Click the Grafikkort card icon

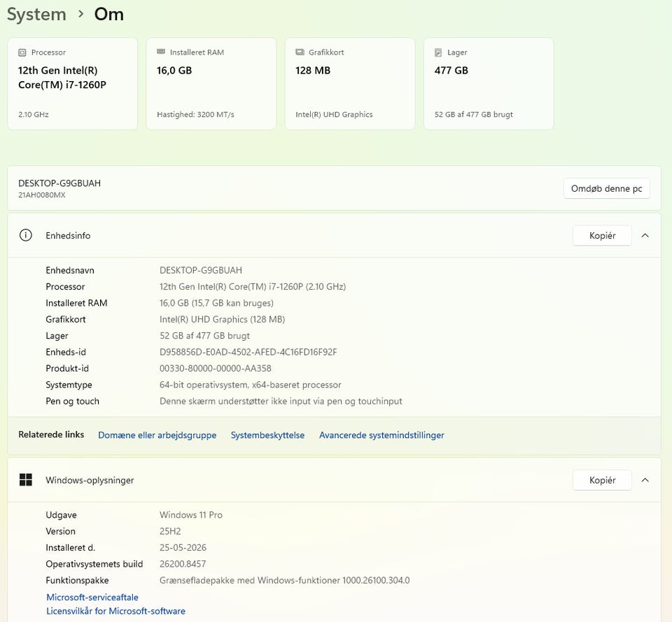pyautogui.click(x=300, y=52)
